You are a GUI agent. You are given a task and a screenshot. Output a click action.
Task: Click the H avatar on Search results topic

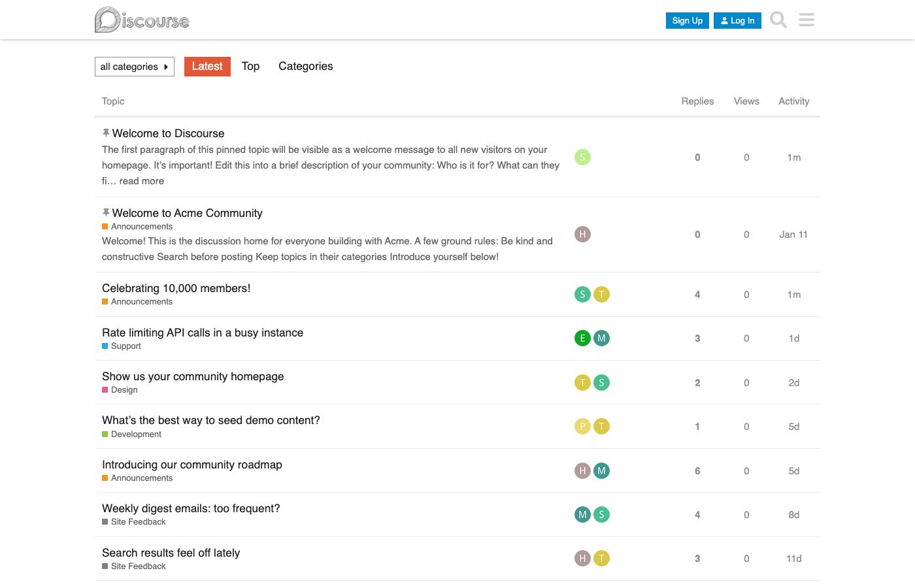click(582, 558)
